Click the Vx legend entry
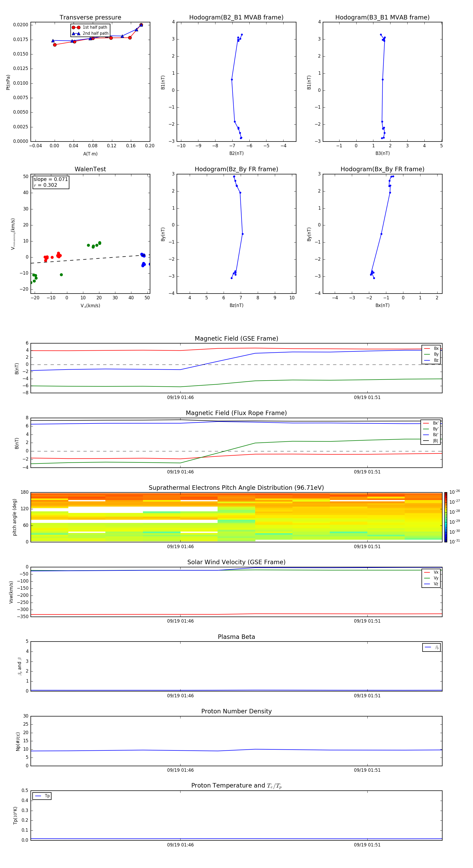 pos(431,572)
